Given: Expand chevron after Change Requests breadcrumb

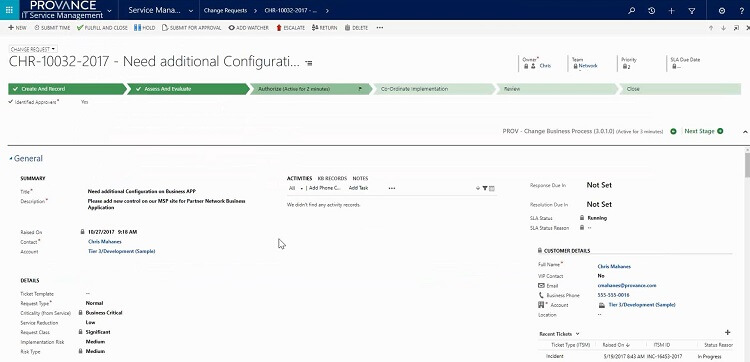Looking at the screenshot, I should [255, 11].
